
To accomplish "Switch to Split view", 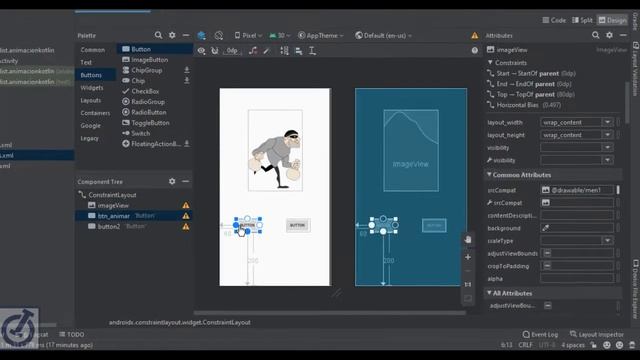I will click(582, 20).
